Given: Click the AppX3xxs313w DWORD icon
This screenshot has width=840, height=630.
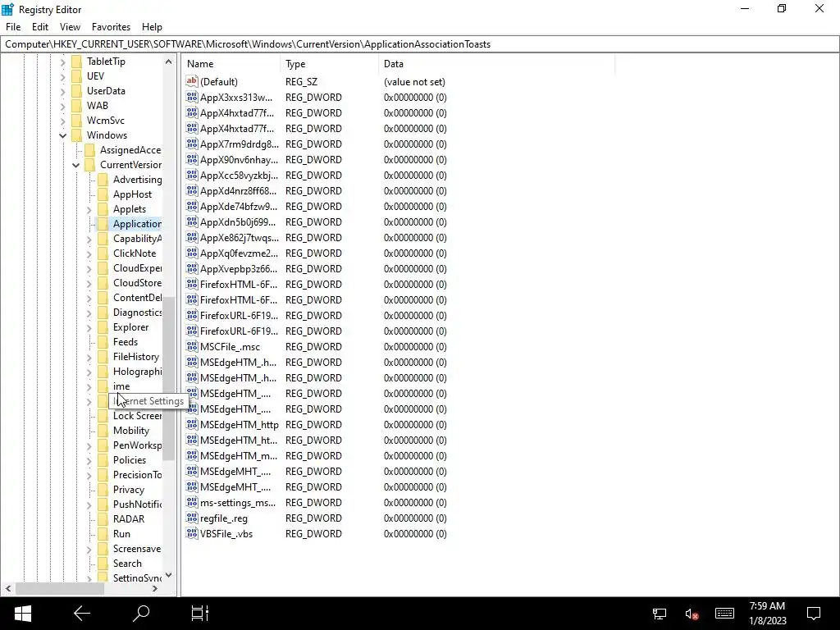Looking at the screenshot, I should 192,97.
